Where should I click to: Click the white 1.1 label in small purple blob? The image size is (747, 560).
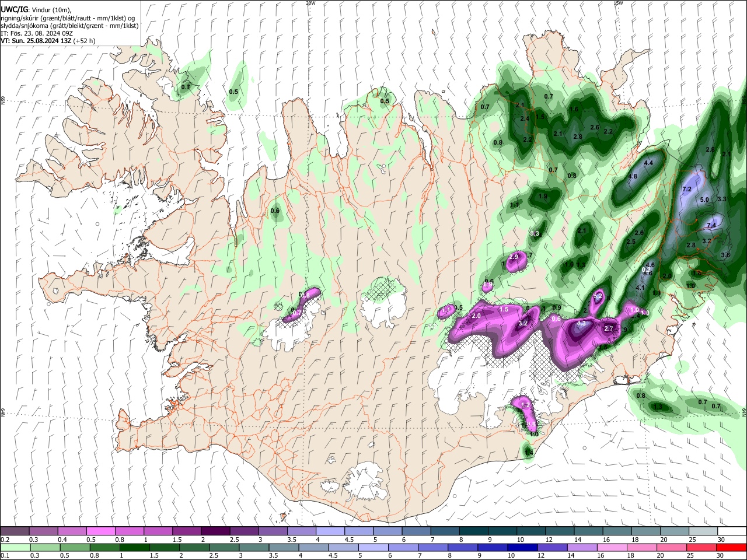[x=445, y=311]
